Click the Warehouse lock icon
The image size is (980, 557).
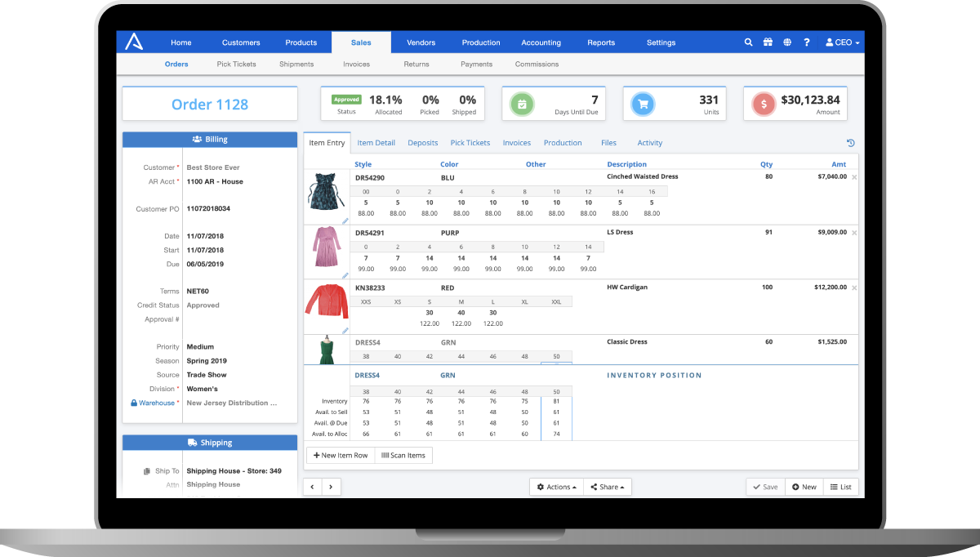point(134,403)
